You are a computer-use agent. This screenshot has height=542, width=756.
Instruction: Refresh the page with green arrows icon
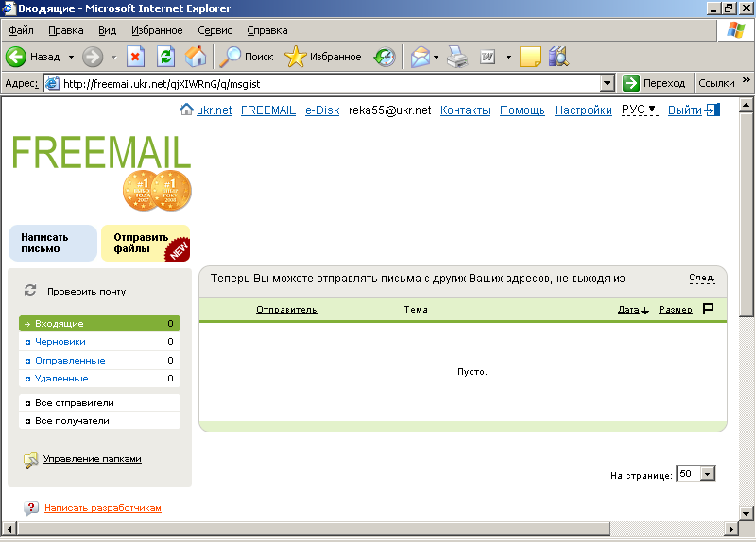pos(165,57)
